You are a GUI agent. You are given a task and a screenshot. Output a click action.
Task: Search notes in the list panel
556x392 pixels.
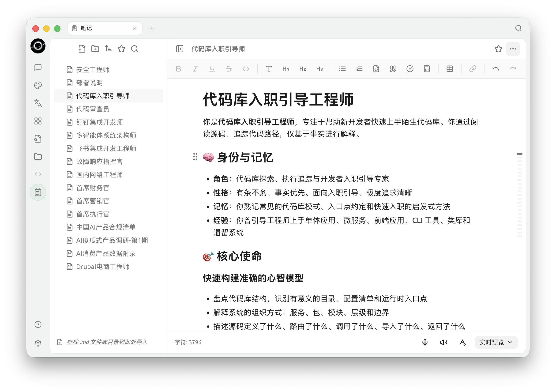pyautogui.click(x=134, y=49)
